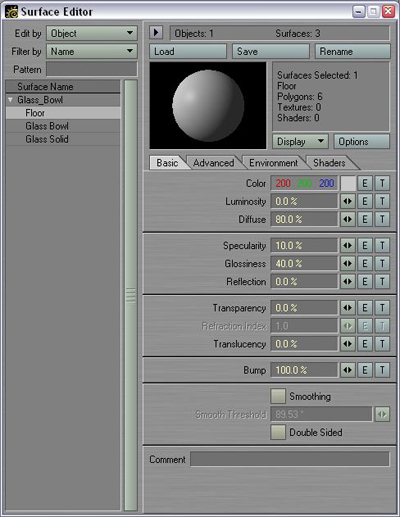
Task: Click the Translucency 0.0 % value field
Action: click(x=304, y=344)
